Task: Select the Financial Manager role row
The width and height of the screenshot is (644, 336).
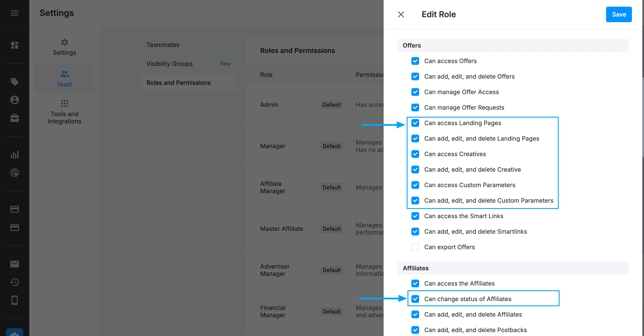Action: tap(315, 311)
